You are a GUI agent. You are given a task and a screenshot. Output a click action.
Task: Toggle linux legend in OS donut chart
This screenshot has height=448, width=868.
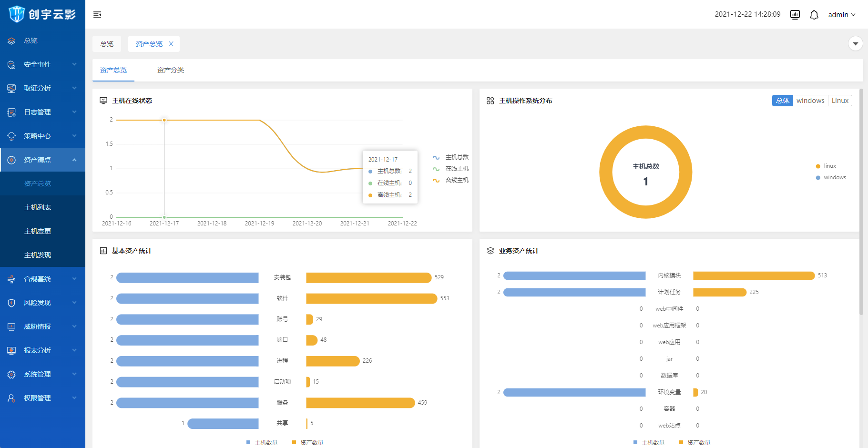826,166
